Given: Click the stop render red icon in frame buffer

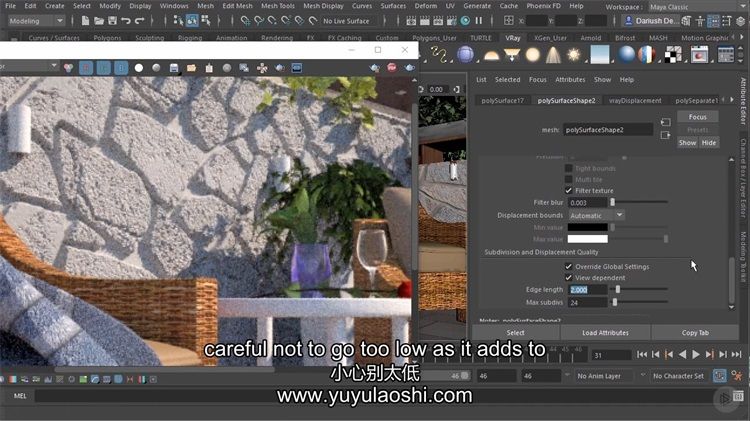Looking at the screenshot, I should coord(392,67).
